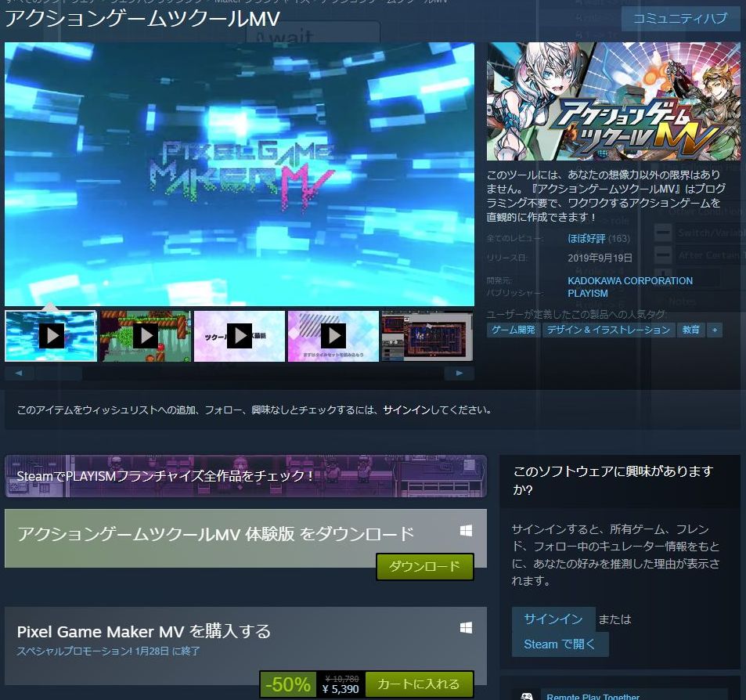This screenshot has height=700, width=746.
Task: Click the green ダウンロード button
Action: click(x=425, y=566)
